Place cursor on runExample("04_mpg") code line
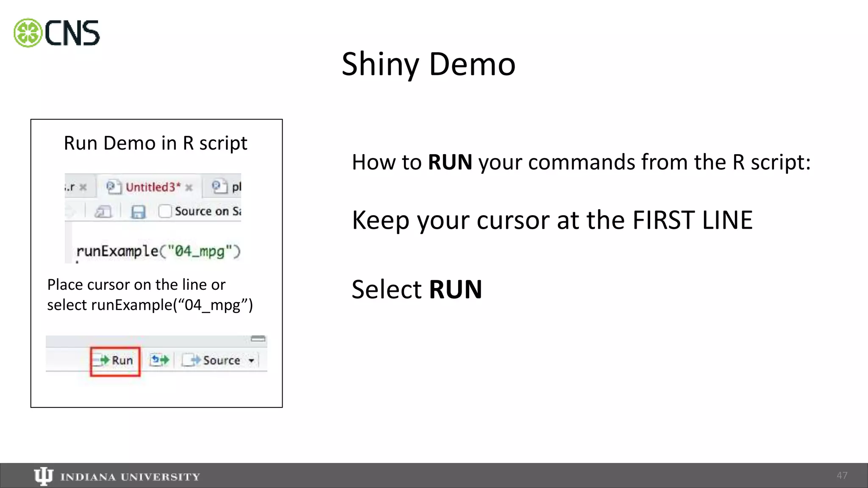The width and height of the screenshot is (868, 488). point(158,251)
